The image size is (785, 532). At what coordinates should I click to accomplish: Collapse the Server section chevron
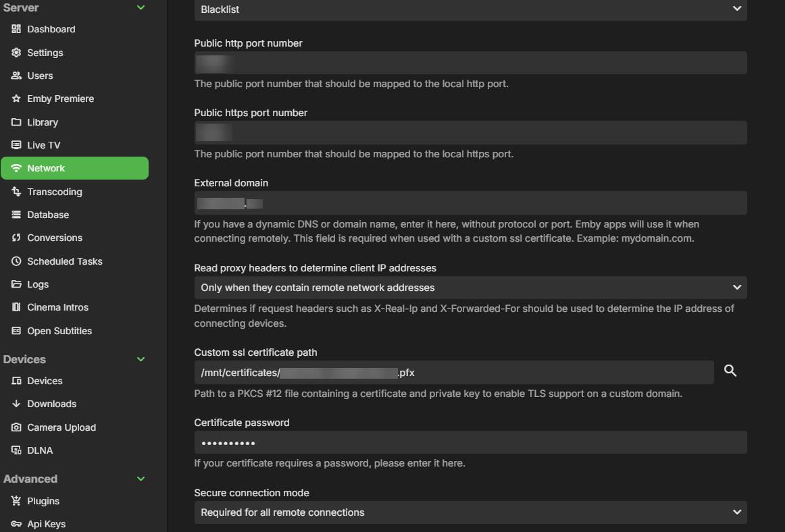pyautogui.click(x=141, y=7)
